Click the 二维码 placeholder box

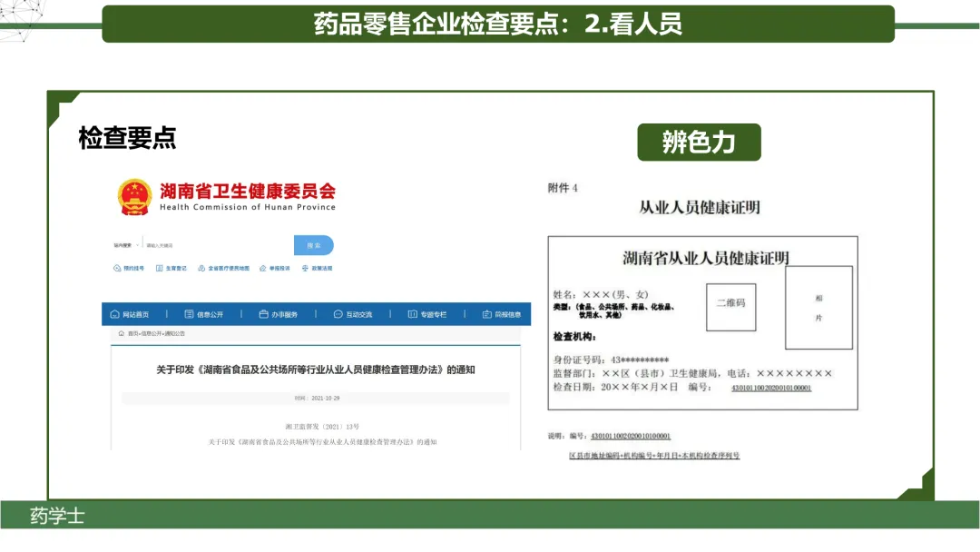click(x=730, y=307)
